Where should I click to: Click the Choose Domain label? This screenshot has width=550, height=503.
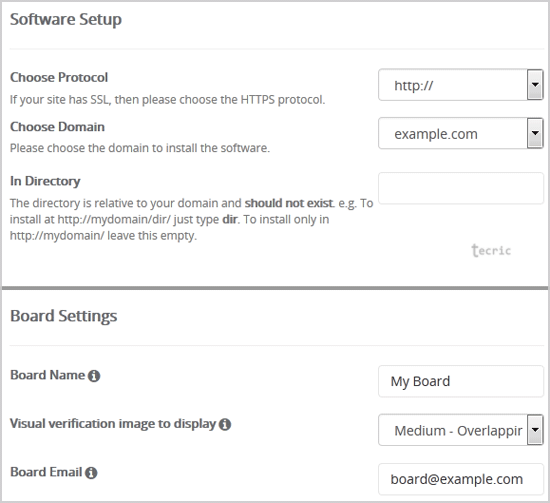click(x=57, y=127)
